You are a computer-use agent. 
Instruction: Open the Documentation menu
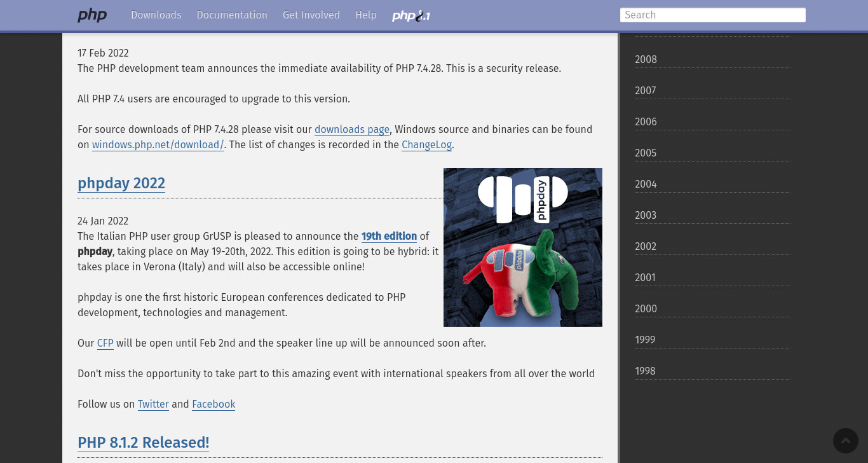coord(232,15)
